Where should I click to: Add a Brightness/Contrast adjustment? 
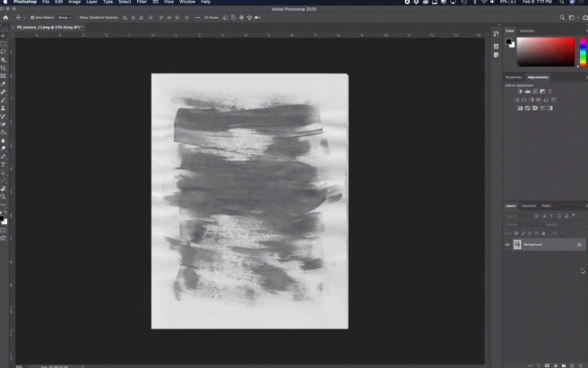click(x=520, y=92)
